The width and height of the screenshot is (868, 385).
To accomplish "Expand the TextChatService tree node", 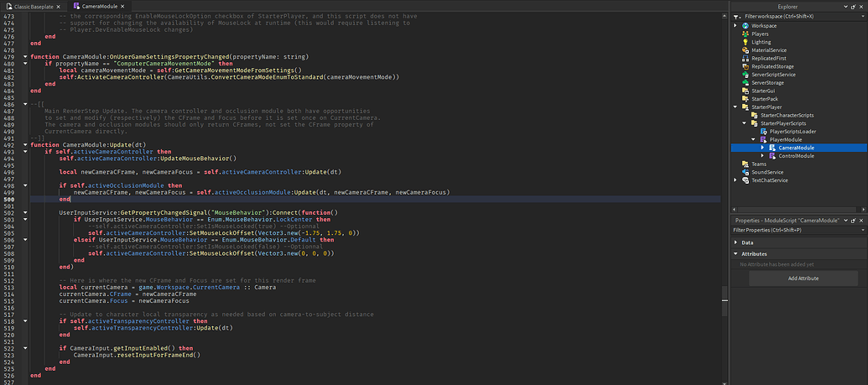I will tap(735, 180).
